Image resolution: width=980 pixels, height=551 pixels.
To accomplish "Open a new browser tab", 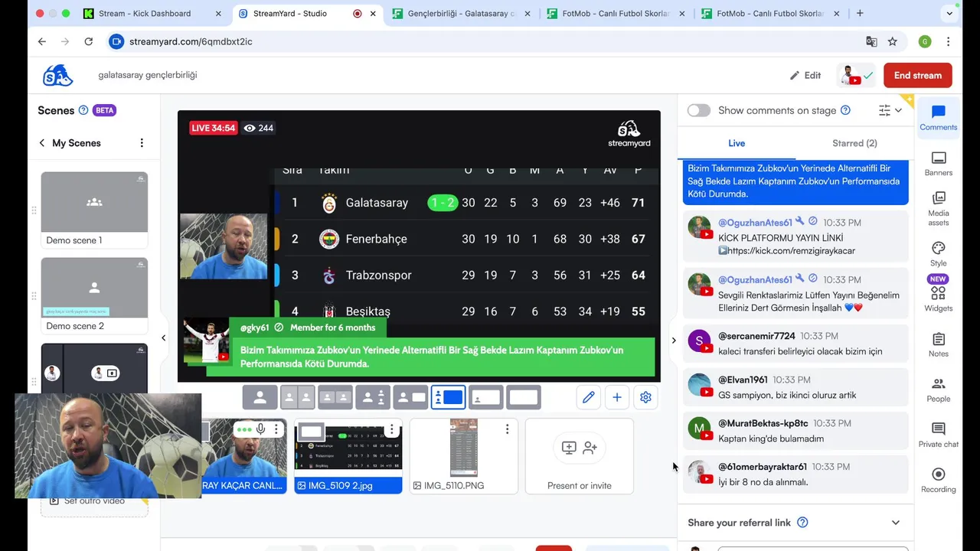I will coord(860,13).
